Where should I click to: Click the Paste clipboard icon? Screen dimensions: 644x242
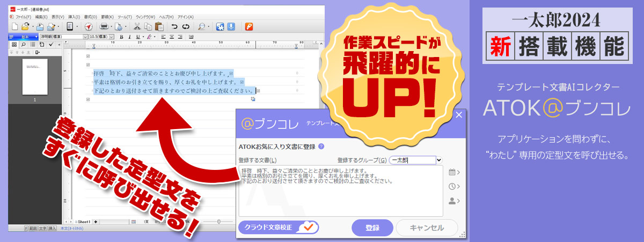point(159,26)
